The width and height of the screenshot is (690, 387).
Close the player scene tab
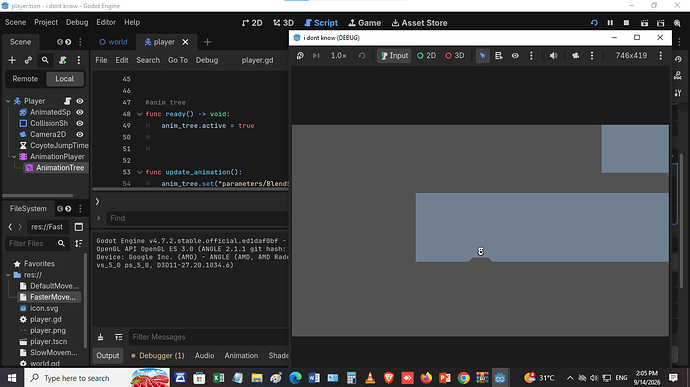click(186, 42)
